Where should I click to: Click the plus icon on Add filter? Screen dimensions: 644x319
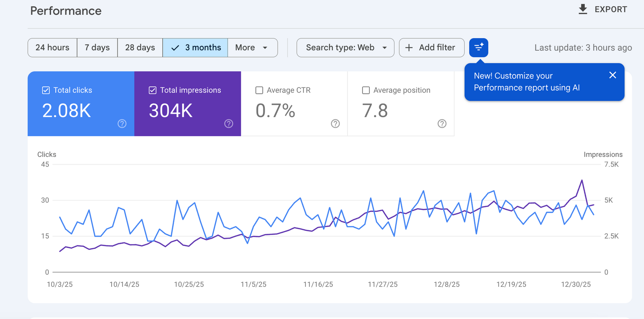click(409, 48)
